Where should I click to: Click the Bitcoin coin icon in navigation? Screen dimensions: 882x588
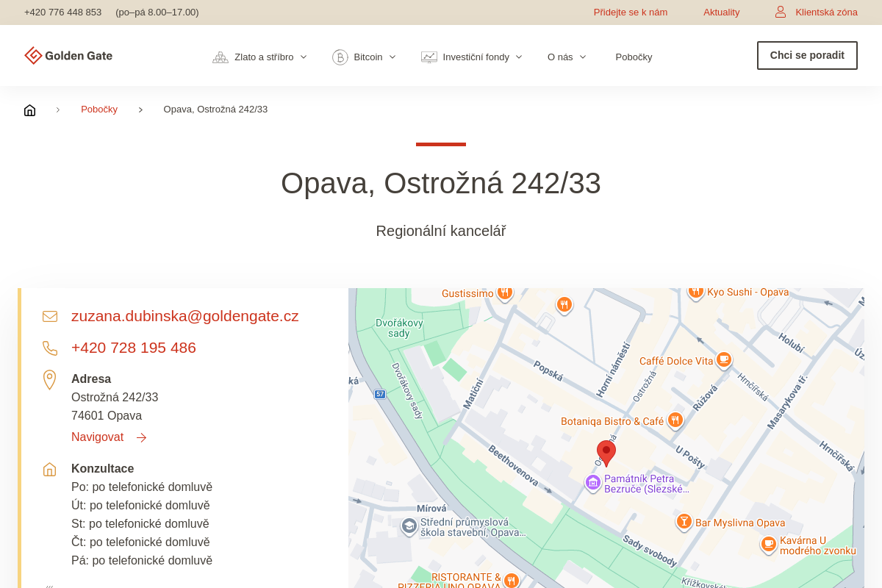340,57
